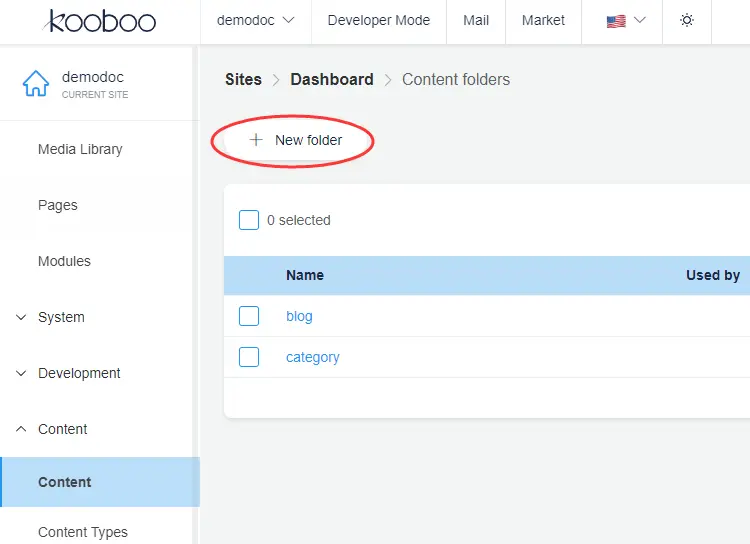Check the box for the category folder
750x544 pixels.
tap(249, 357)
